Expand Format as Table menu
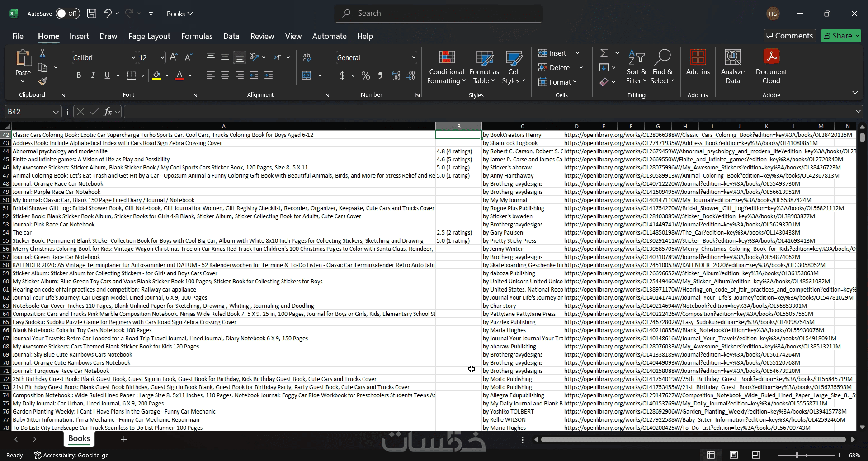Viewport: 868px width, 461px height. (484, 67)
